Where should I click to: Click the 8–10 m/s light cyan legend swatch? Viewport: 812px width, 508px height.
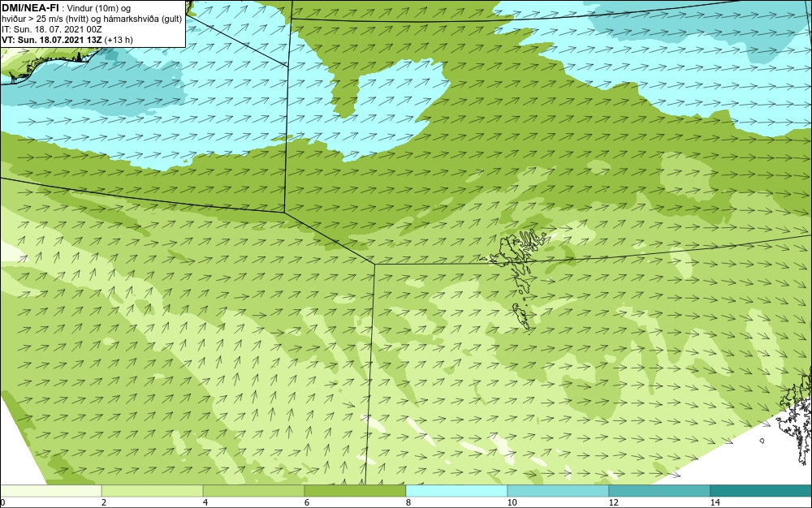point(456,491)
